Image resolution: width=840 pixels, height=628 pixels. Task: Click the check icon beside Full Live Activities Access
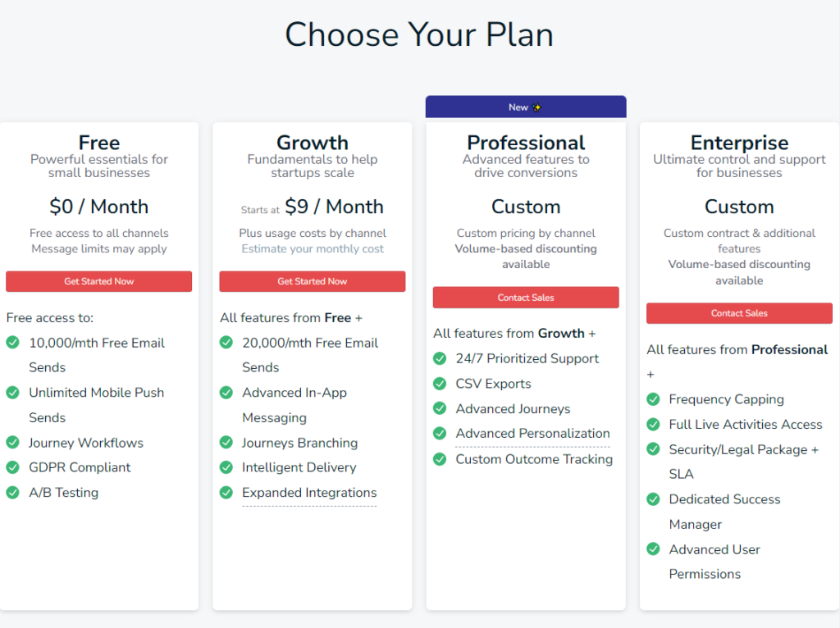[x=653, y=424]
